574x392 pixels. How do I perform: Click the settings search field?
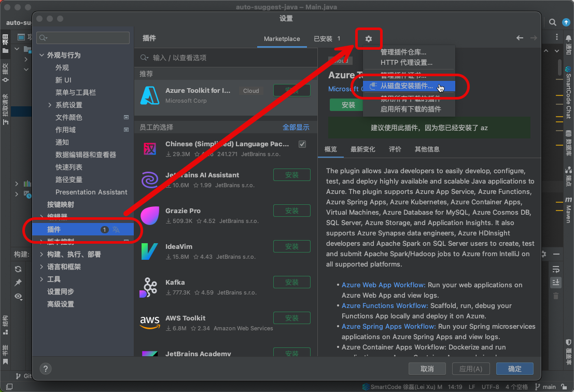tap(83, 38)
